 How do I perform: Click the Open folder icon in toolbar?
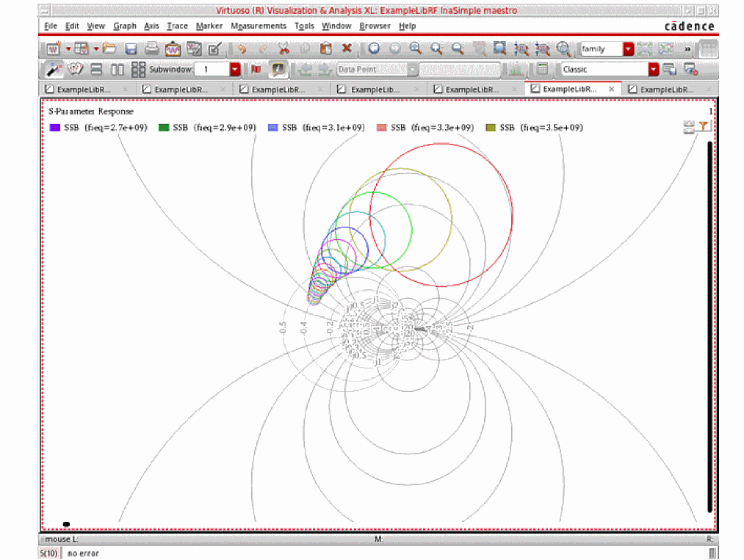109,49
